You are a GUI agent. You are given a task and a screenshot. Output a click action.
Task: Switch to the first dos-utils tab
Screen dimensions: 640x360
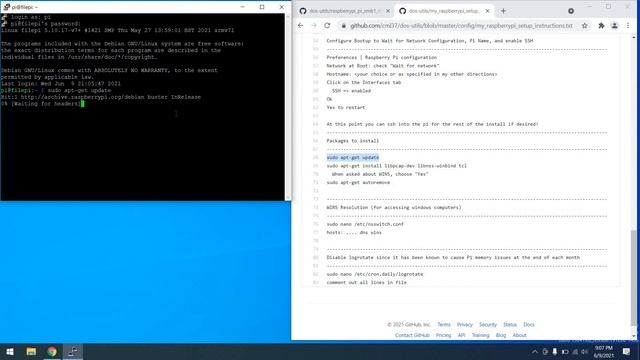344,11
